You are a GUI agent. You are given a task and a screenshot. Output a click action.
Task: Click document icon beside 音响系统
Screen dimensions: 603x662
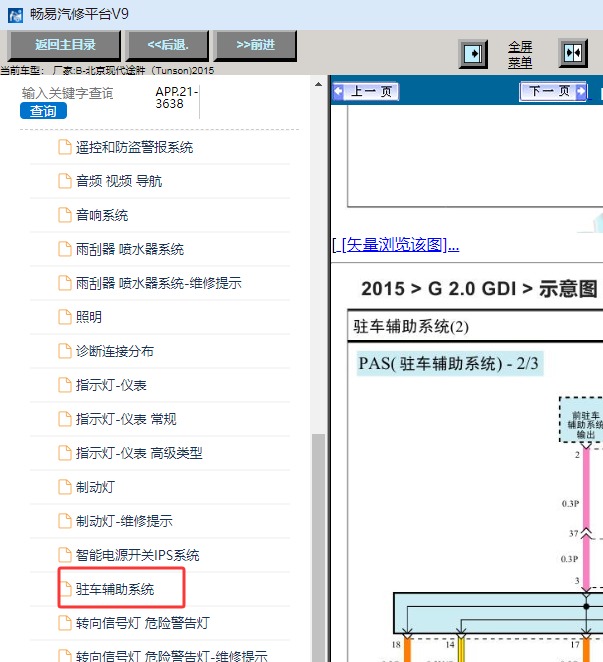pyautogui.click(x=65, y=215)
